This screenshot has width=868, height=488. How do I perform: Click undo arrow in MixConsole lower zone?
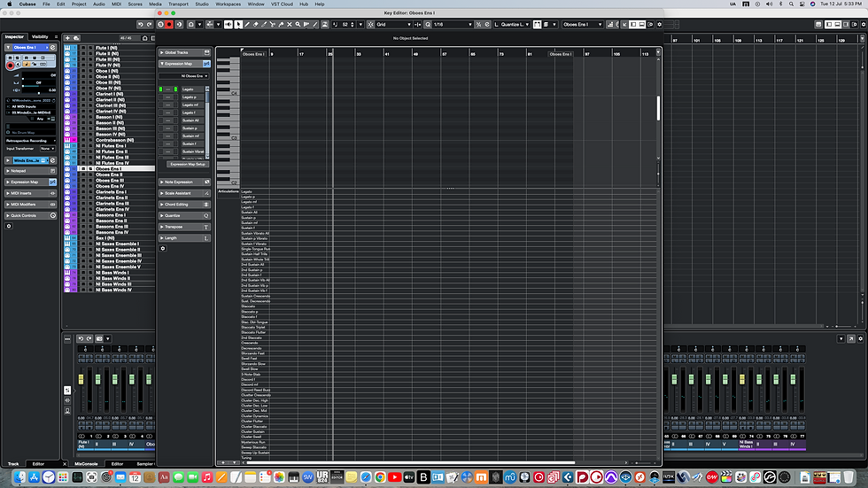81,338
